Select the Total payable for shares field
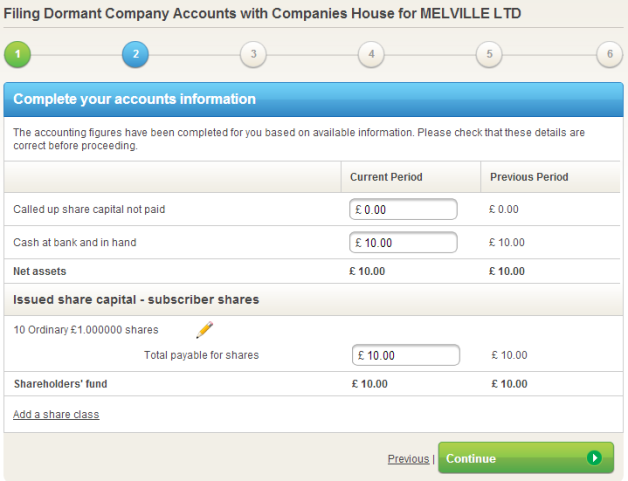 [406, 356]
